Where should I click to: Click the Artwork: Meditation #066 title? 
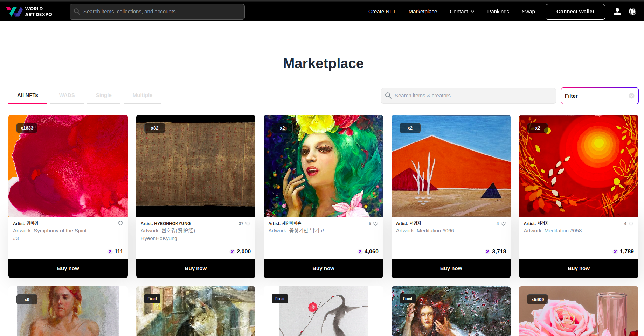point(425,231)
